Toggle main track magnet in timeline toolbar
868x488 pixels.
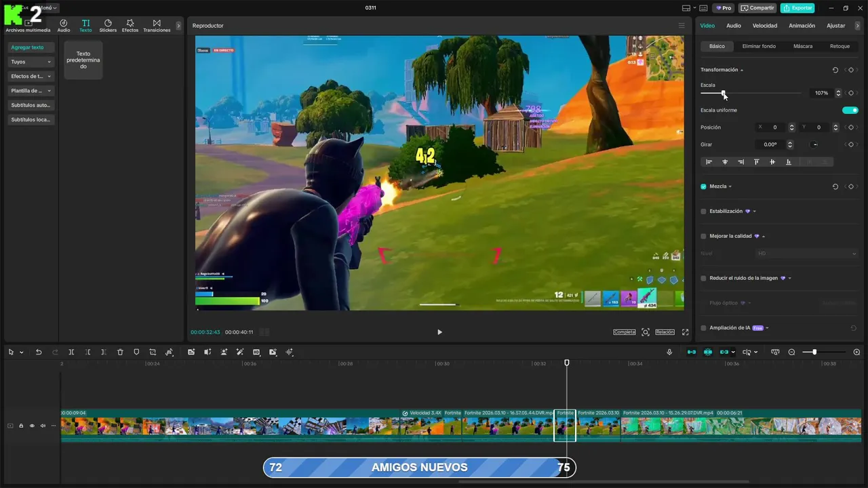click(691, 352)
